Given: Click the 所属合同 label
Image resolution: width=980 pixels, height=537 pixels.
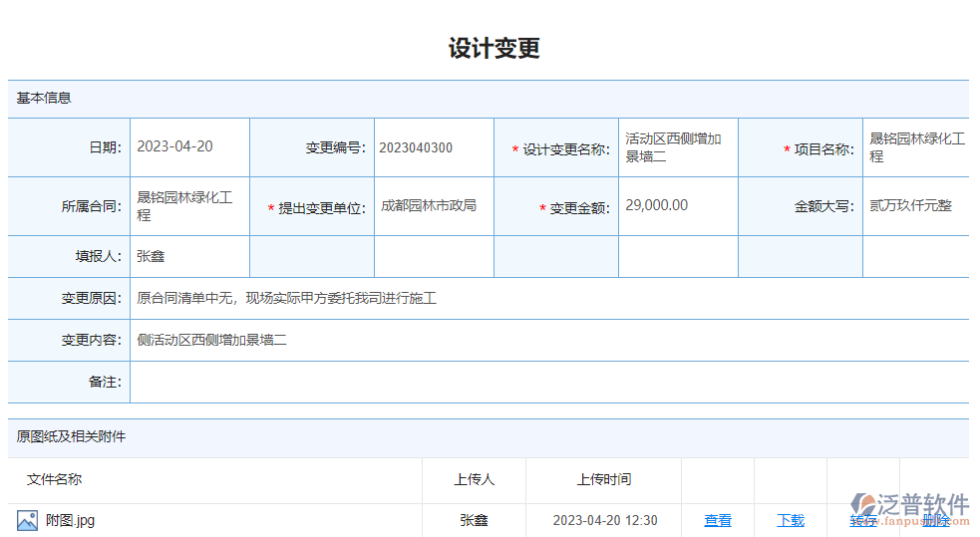Looking at the screenshot, I should [92, 206].
